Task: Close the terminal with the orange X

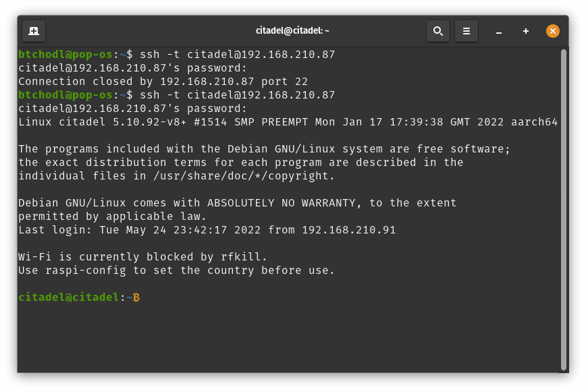Action: 553,31
